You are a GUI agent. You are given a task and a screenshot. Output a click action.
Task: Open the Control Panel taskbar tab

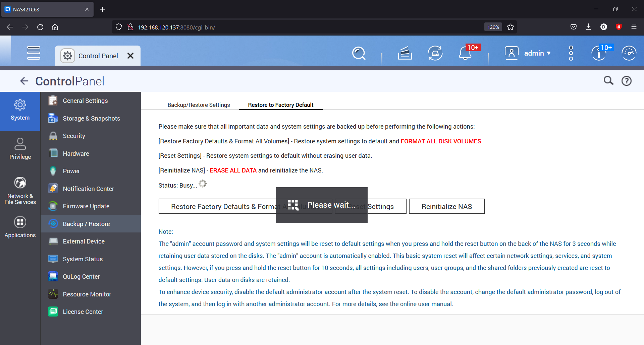click(x=98, y=56)
